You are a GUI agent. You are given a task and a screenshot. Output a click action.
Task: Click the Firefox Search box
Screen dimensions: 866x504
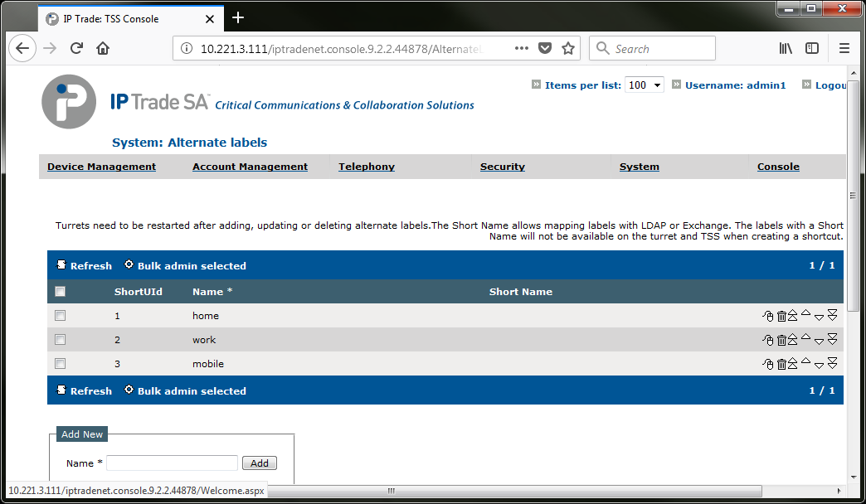click(652, 49)
